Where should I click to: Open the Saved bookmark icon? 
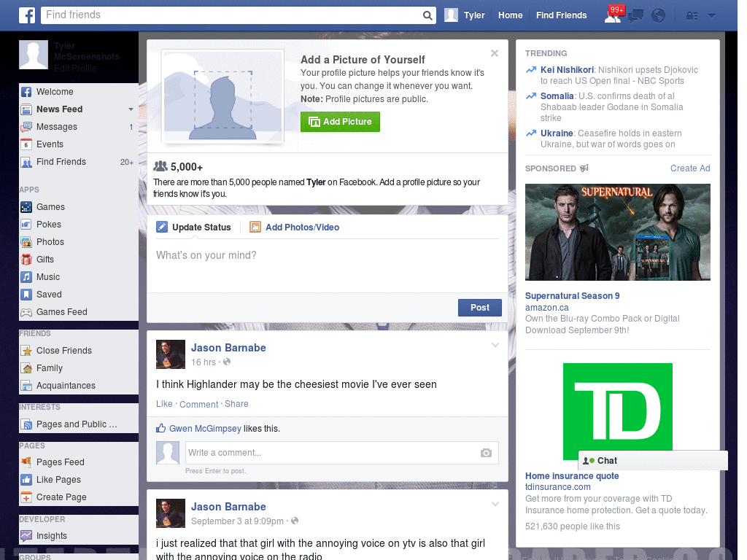[26, 295]
